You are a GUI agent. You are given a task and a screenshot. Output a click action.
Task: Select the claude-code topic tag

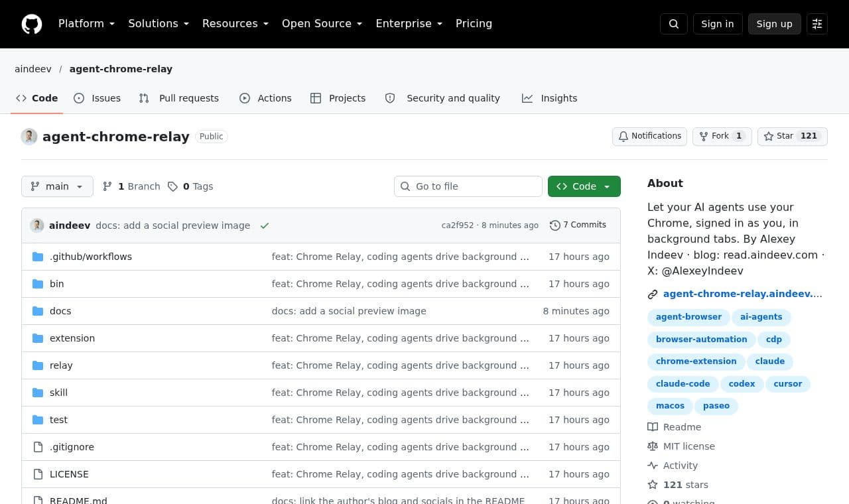[683, 384]
